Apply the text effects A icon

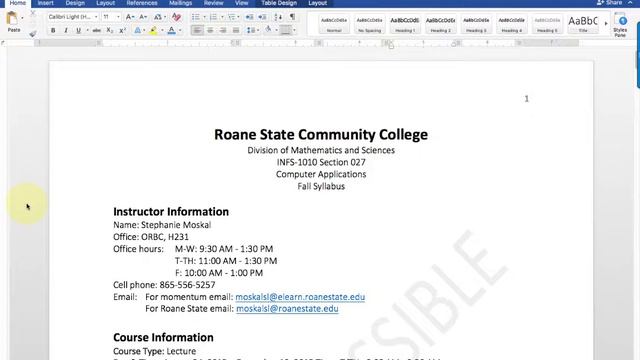point(138,31)
